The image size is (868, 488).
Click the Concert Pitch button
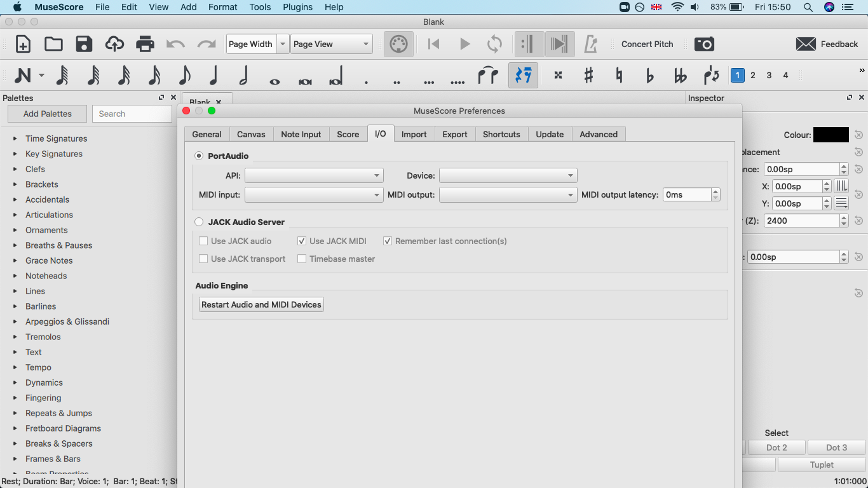(x=647, y=44)
